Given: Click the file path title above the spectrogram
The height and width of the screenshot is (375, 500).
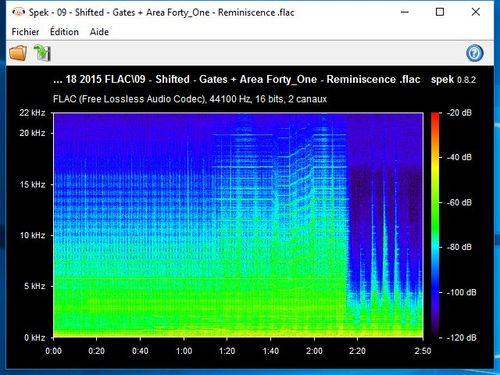Looking at the screenshot, I should point(237,79).
